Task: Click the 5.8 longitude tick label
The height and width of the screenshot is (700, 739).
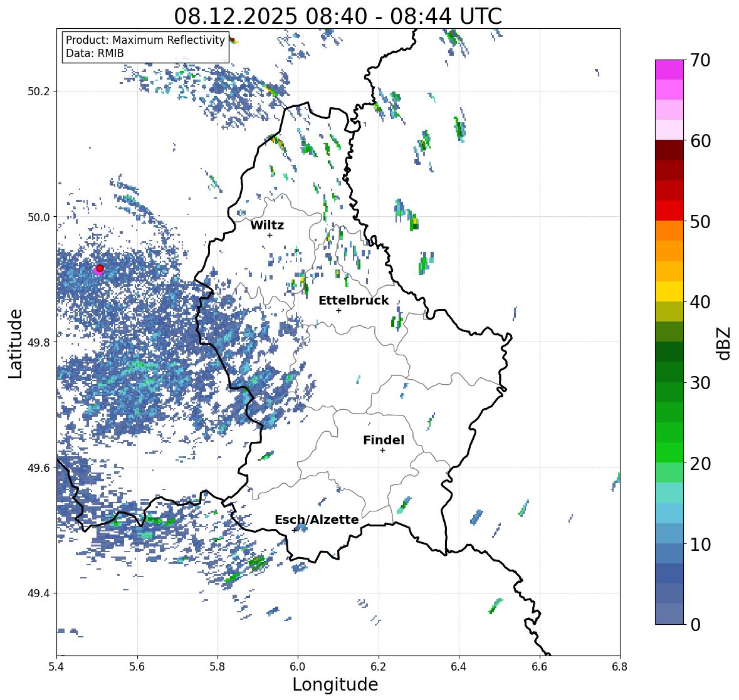Action: click(x=218, y=667)
